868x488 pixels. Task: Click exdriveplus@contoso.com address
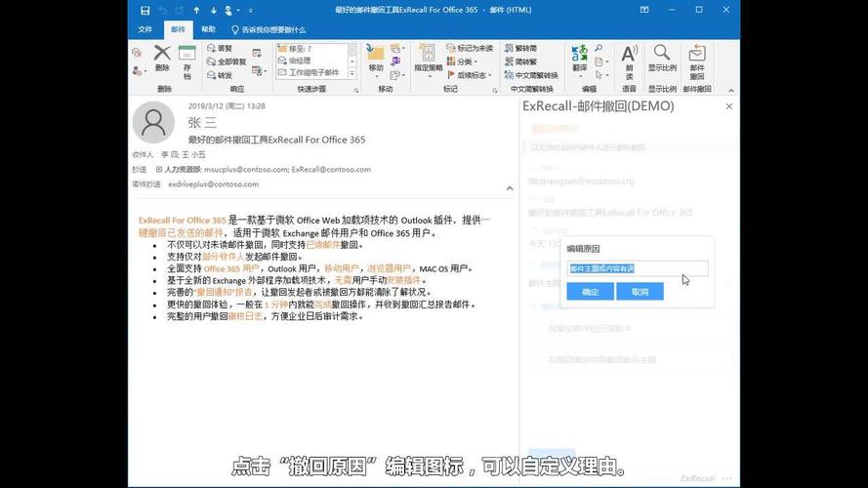(213, 184)
